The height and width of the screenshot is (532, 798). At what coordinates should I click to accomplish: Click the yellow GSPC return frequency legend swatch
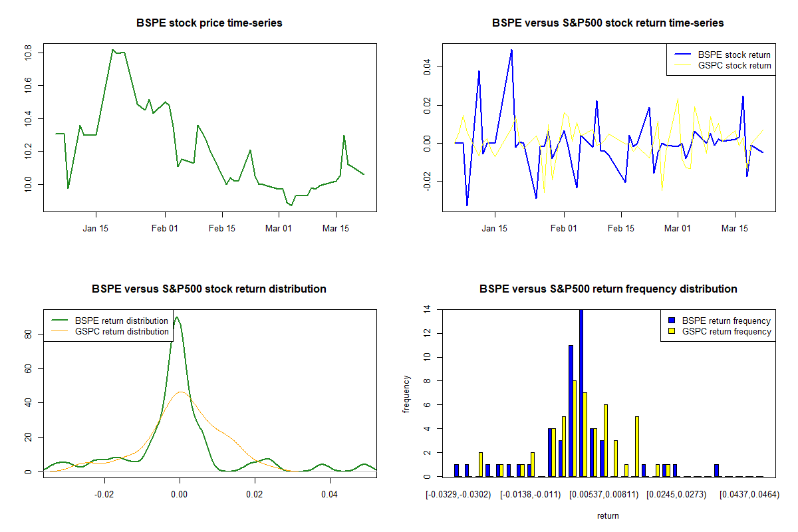point(672,331)
